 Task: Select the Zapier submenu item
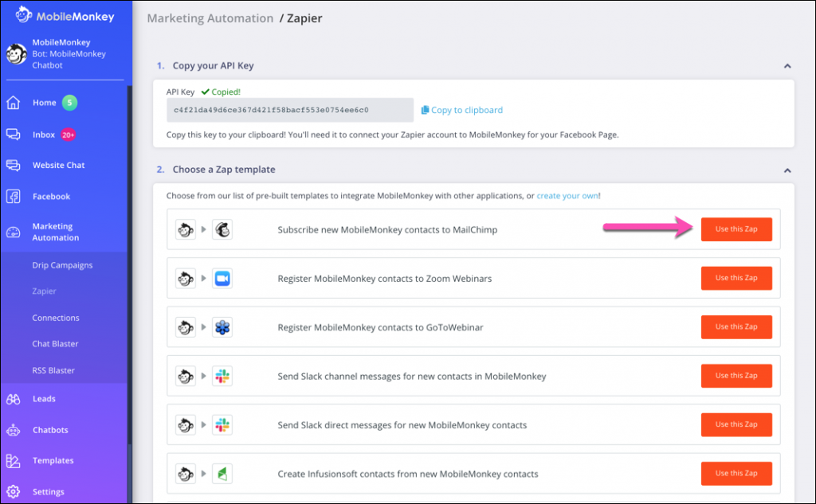pos(45,291)
